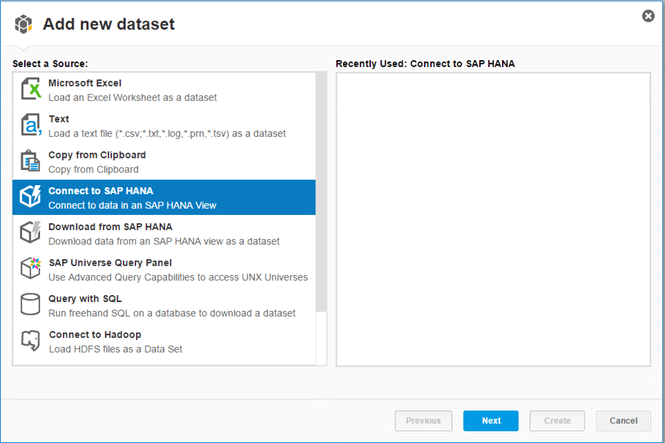
Task: Click the Previous button
Action: pyautogui.click(x=423, y=421)
